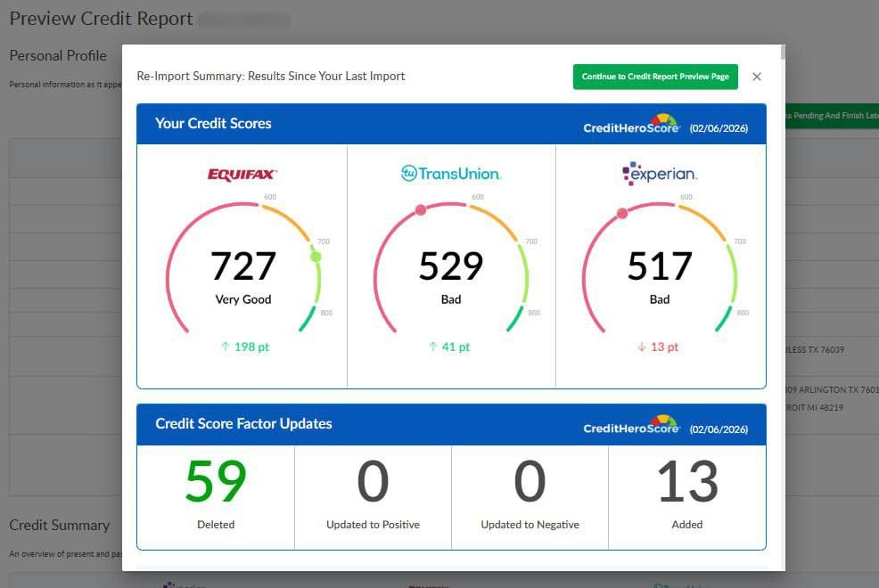Image resolution: width=879 pixels, height=588 pixels.
Task: Click Personal Profile heading in background page
Action: tap(58, 55)
